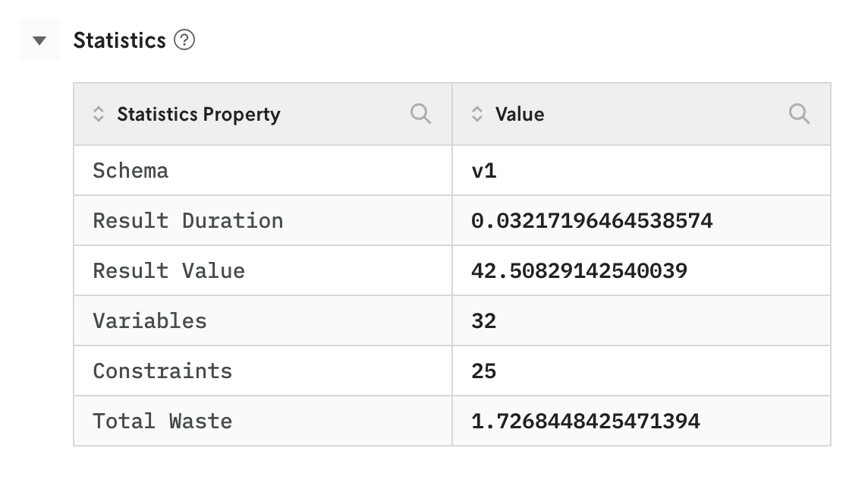Click the Statistics Property column header

263,114
